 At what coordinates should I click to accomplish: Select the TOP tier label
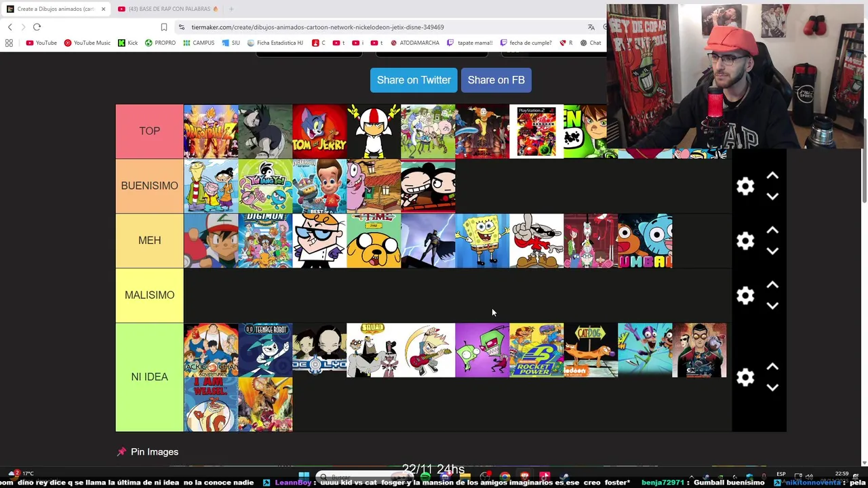tap(149, 131)
